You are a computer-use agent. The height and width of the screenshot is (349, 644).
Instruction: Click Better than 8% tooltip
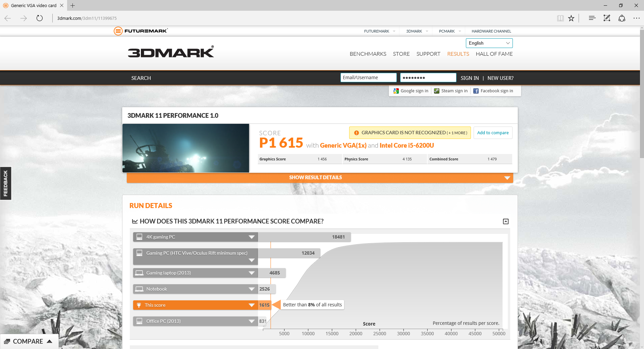[x=312, y=305]
